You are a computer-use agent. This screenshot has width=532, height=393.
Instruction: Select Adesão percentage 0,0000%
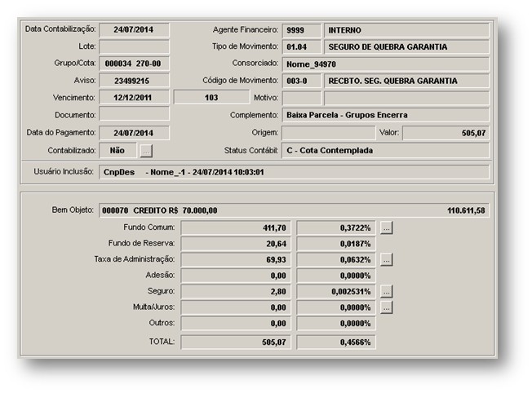coord(336,276)
